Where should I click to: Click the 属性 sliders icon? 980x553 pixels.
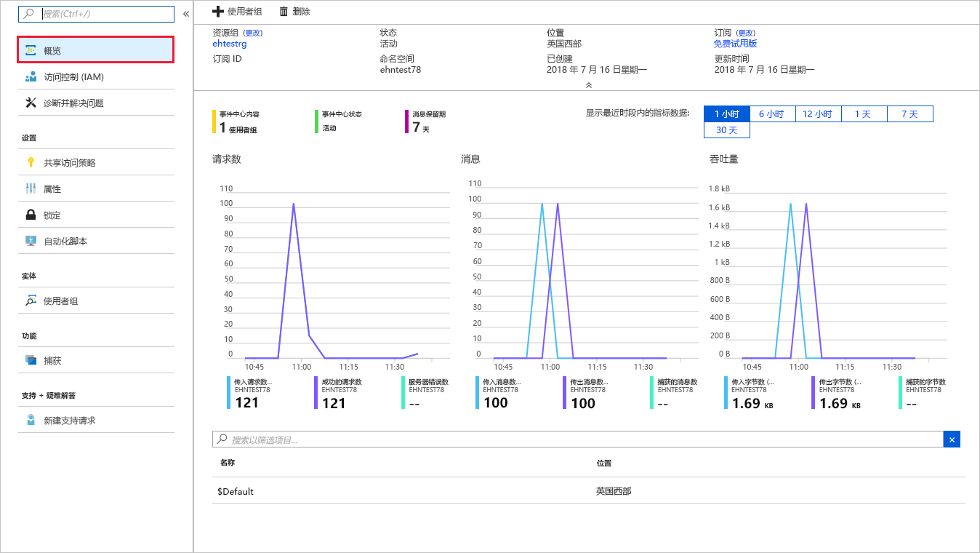[x=31, y=188]
